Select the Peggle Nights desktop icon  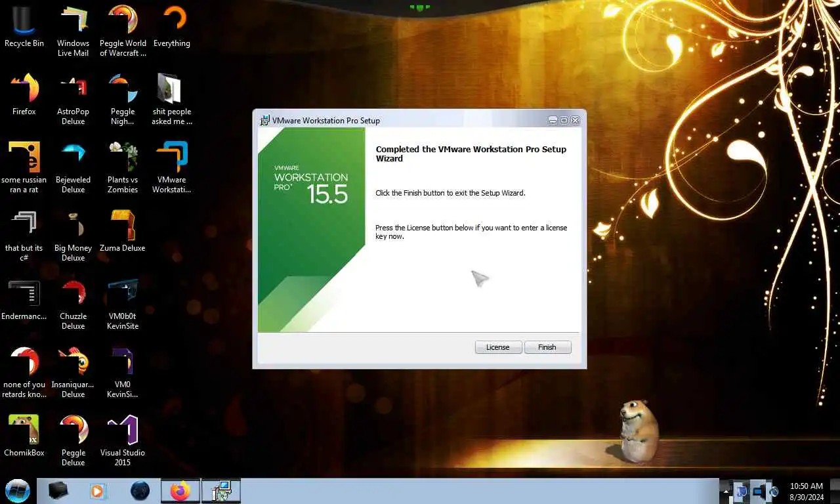pyautogui.click(x=123, y=100)
